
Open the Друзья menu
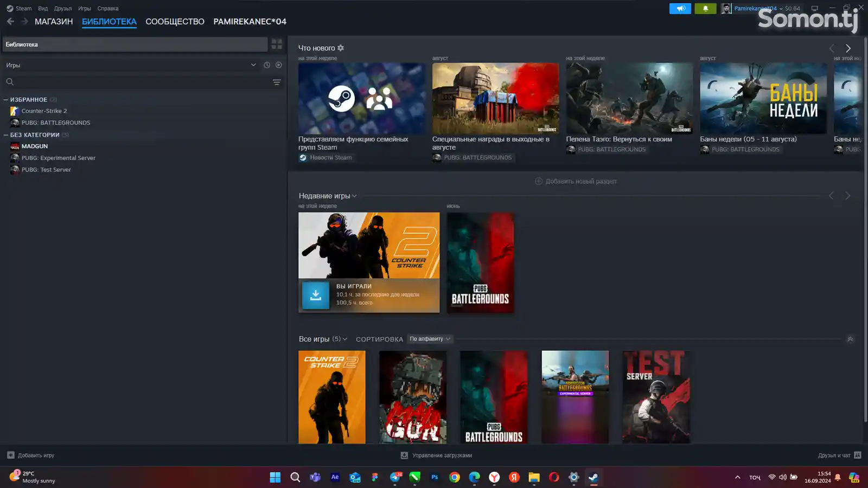pos(63,8)
